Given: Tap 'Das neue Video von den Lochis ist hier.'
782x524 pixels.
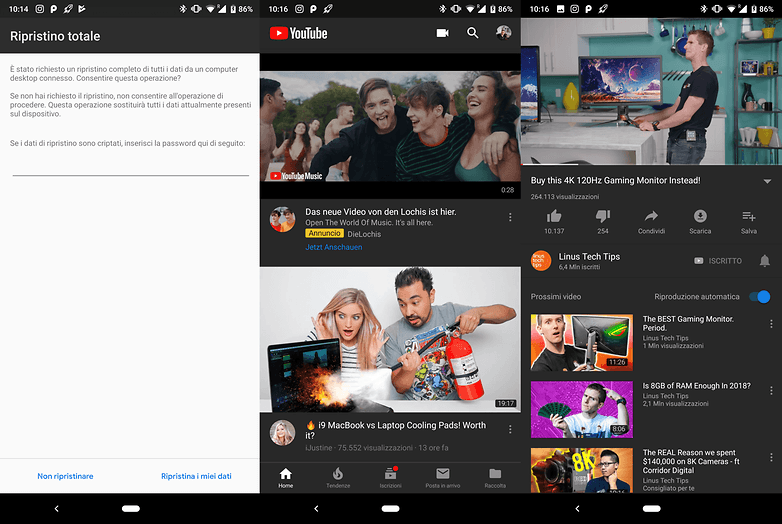Looking at the screenshot, I should click(x=381, y=212).
